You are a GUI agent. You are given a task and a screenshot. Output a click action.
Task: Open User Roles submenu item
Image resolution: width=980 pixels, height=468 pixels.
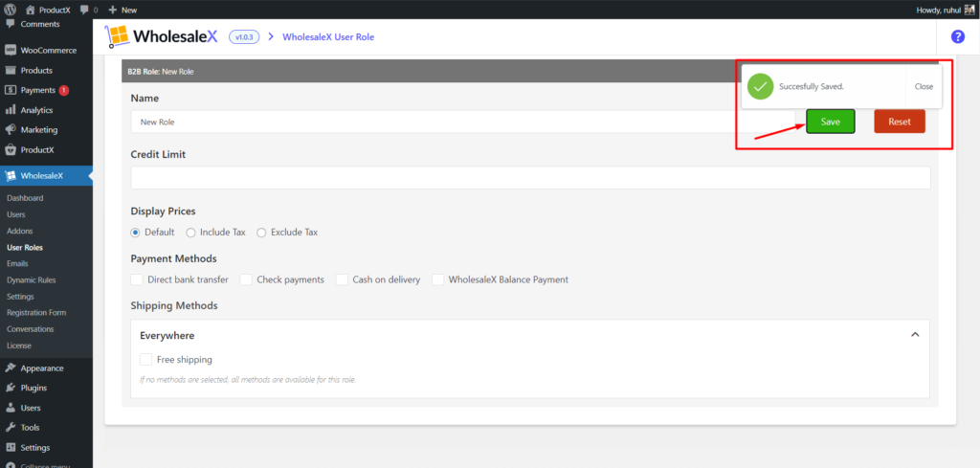coord(24,248)
